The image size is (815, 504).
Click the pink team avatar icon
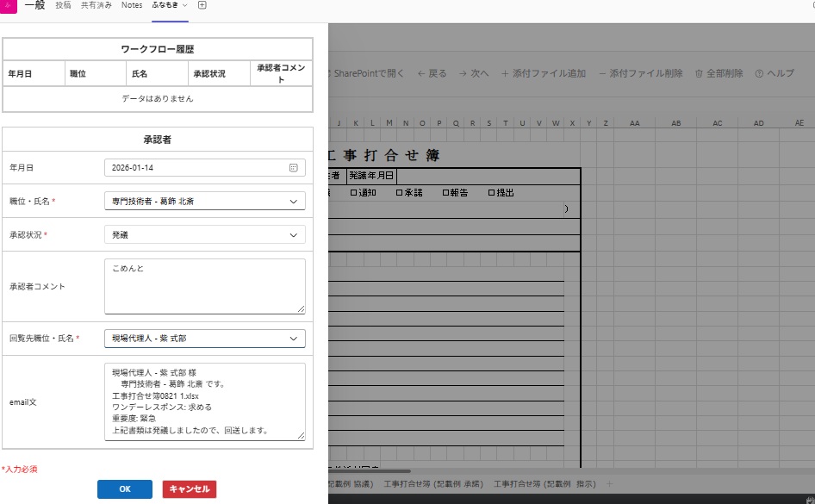click(8, 5)
